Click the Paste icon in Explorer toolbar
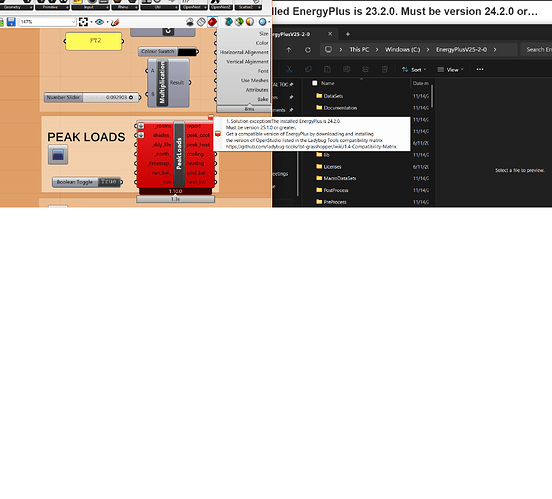The height and width of the screenshot is (499, 552). [x=327, y=69]
